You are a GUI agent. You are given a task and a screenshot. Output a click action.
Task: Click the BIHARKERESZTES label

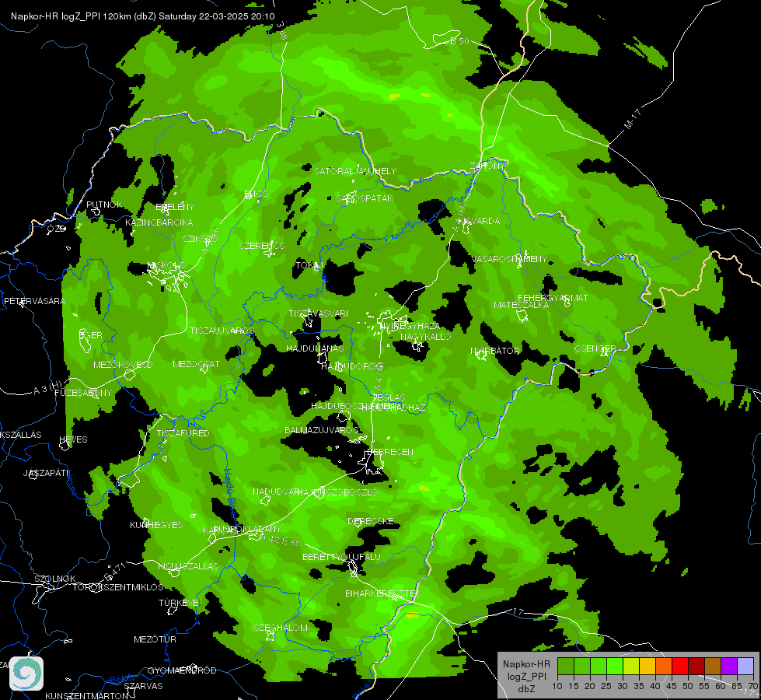pyautogui.click(x=383, y=593)
